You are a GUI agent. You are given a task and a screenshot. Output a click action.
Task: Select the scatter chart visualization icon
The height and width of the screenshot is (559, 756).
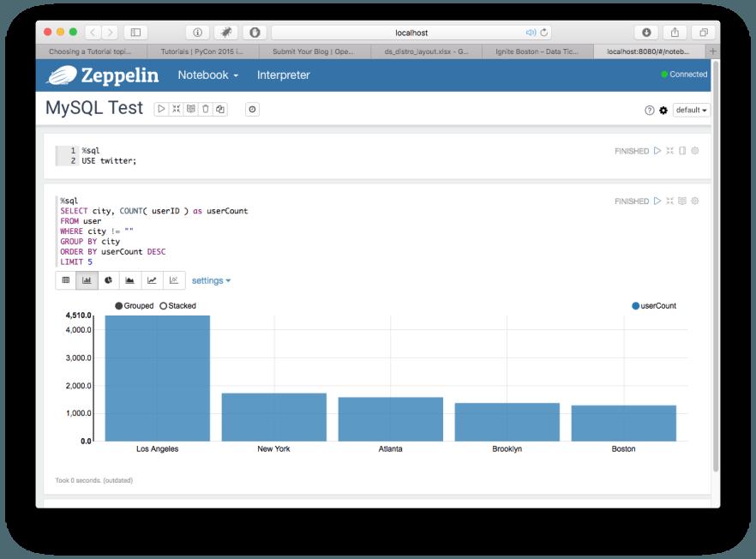point(174,280)
